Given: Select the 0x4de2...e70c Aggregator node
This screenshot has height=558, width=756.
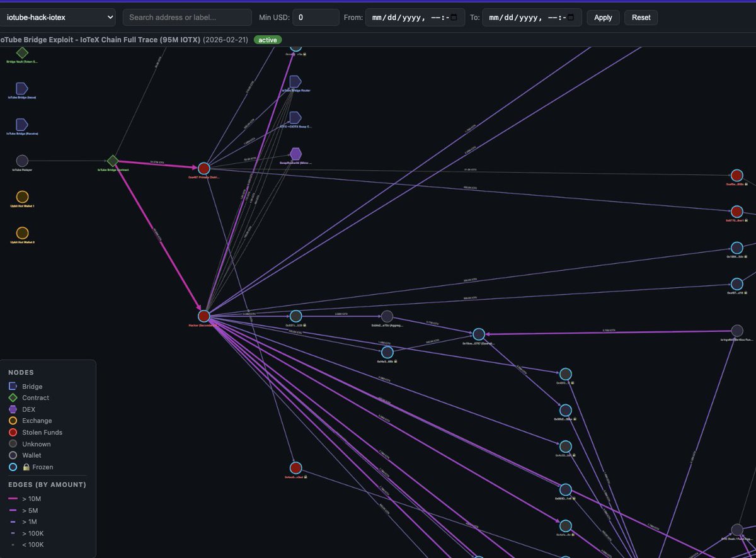Looking at the screenshot, I should click(387, 316).
